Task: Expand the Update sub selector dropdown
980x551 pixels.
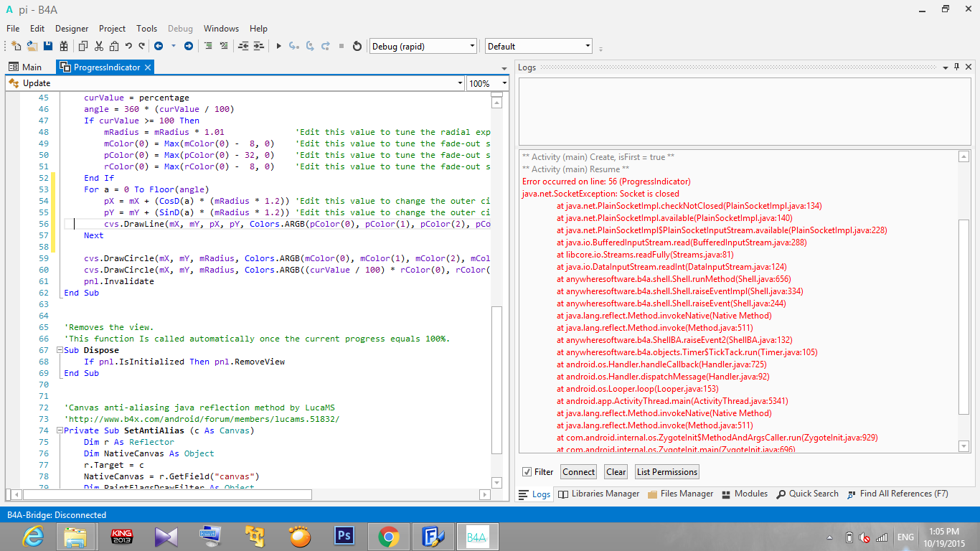Action: [460, 83]
